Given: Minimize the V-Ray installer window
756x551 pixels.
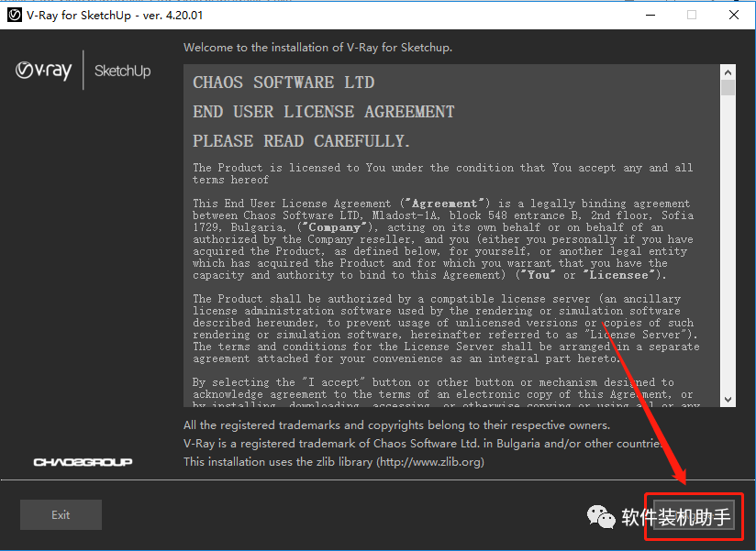Looking at the screenshot, I should [650, 15].
